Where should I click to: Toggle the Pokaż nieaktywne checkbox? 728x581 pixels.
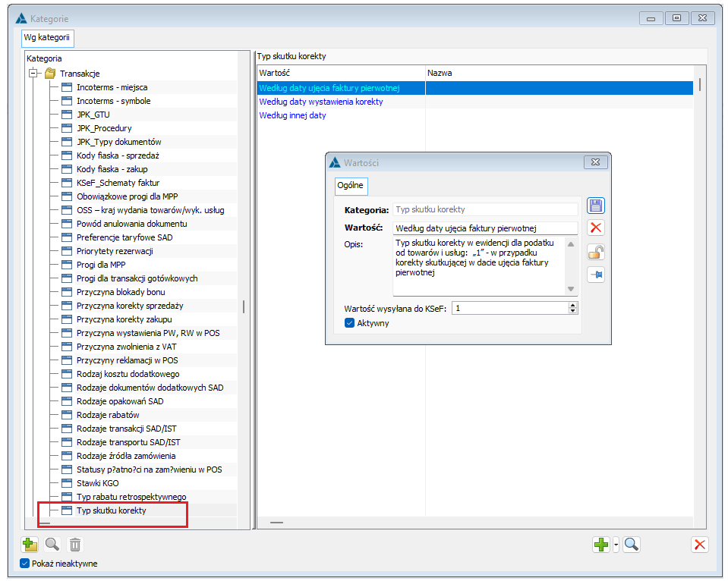(x=24, y=564)
